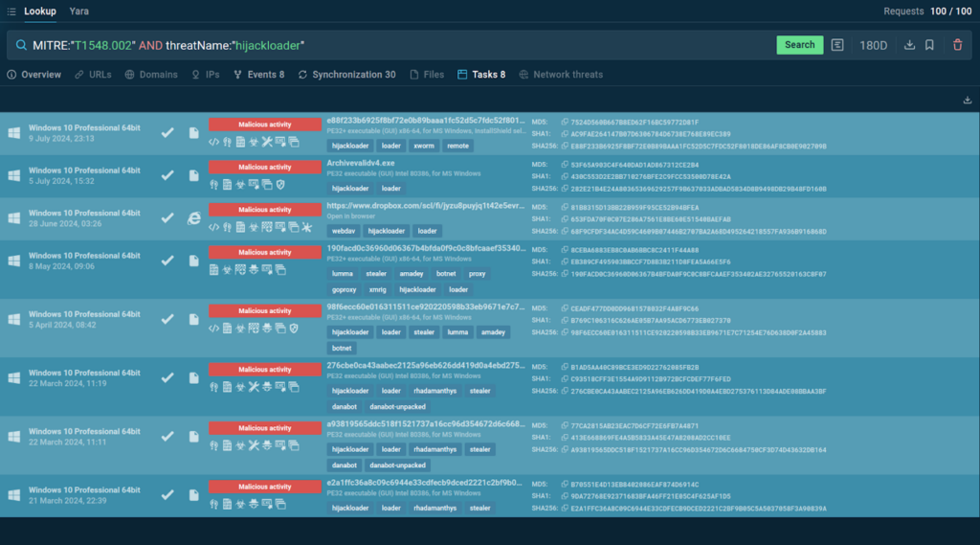Screen dimensions: 980x545
Task: Open the query builder icon beside Search
Action: click(837, 45)
